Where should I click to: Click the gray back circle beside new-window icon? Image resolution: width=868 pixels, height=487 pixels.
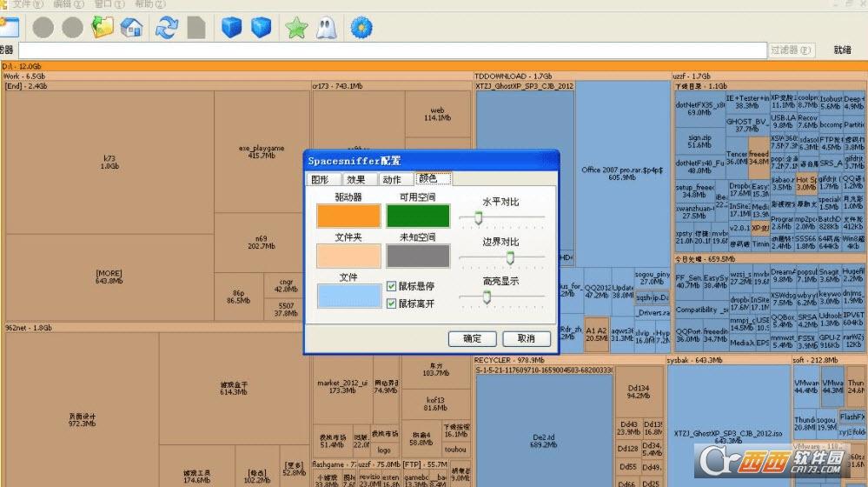pos(43,27)
